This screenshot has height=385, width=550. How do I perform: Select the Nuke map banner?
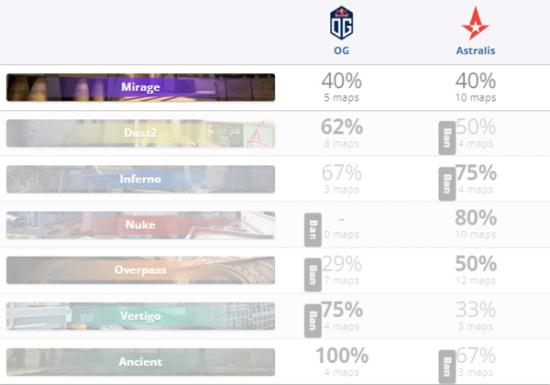(141, 225)
